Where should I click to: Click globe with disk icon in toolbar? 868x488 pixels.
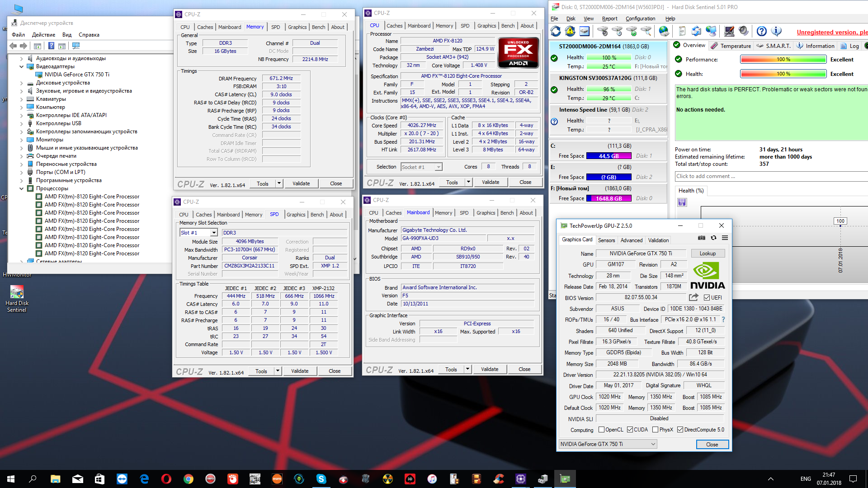coord(664,31)
